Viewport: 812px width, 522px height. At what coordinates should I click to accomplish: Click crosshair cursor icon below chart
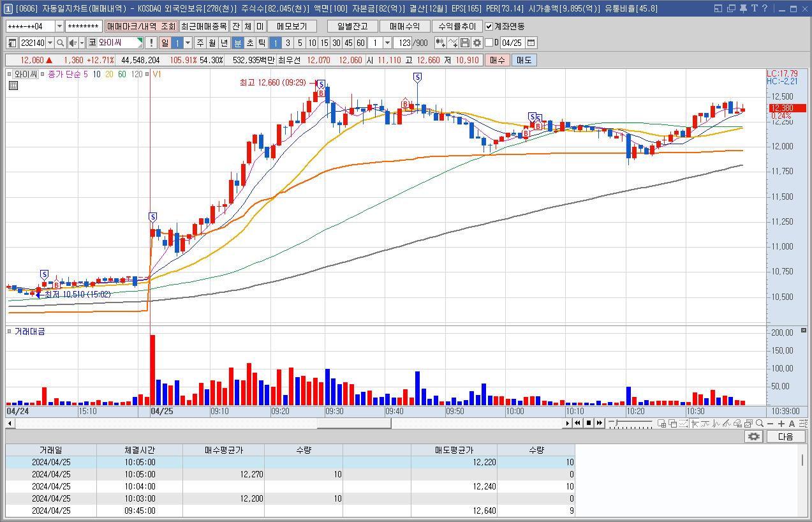coord(695,423)
